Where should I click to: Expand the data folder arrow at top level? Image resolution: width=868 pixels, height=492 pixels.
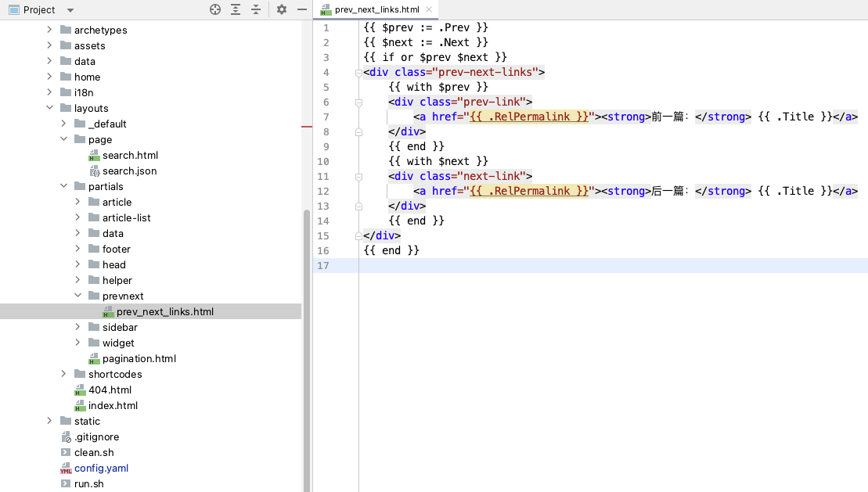click(49, 61)
